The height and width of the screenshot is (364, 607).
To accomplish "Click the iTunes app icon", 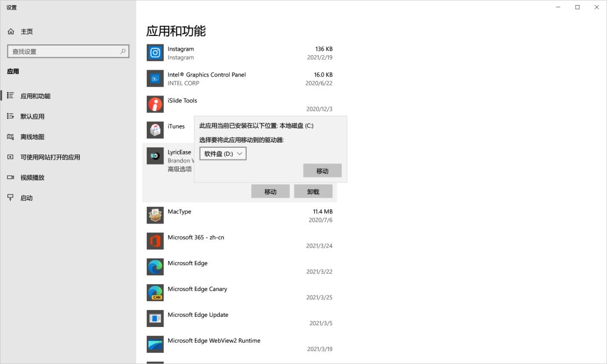I will tap(155, 130).
